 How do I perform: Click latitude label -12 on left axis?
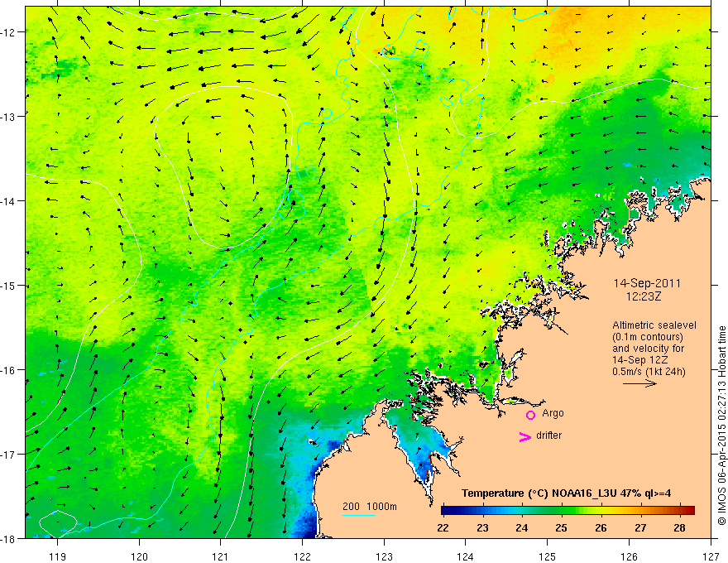(9, 32)
